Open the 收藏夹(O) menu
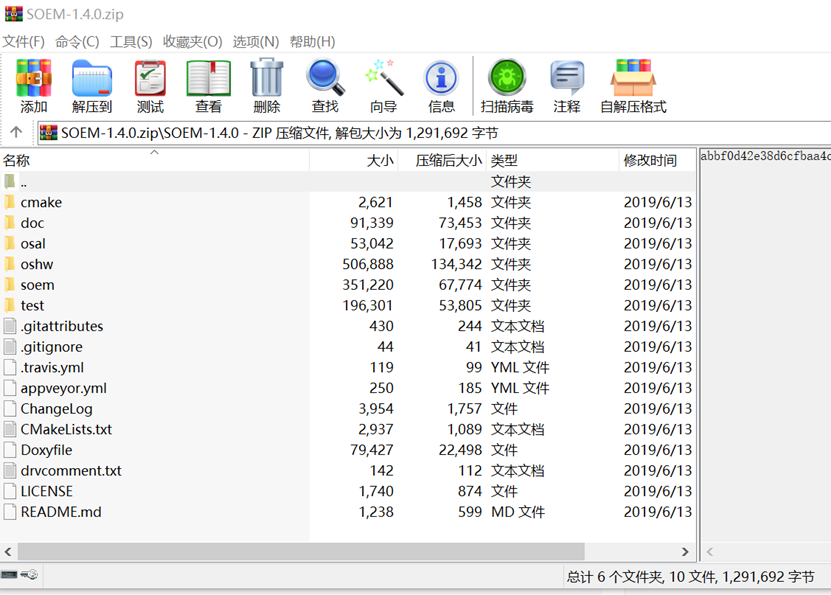This screenshot has width=831, height=595. [192, 41]
